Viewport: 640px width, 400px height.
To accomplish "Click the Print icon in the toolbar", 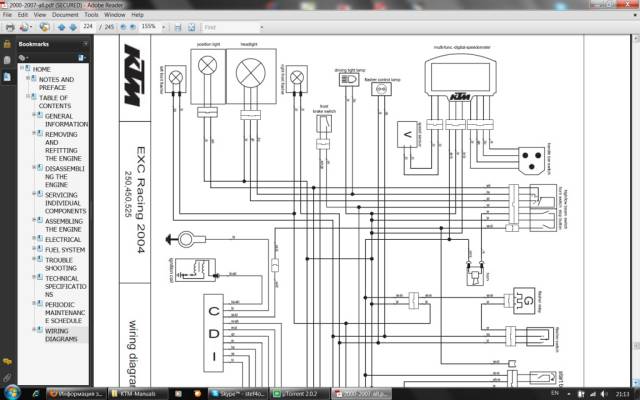I will [10, 27].
